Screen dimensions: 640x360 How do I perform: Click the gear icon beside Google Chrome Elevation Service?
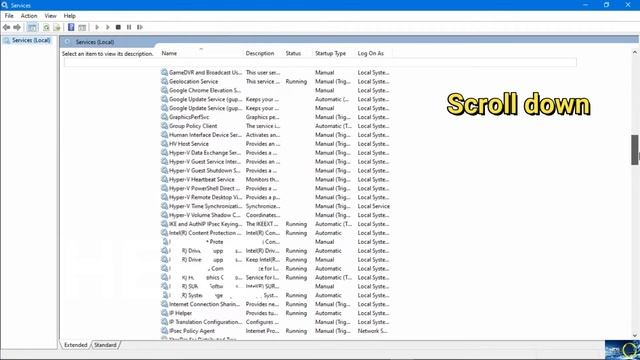[x=164, y=90]
